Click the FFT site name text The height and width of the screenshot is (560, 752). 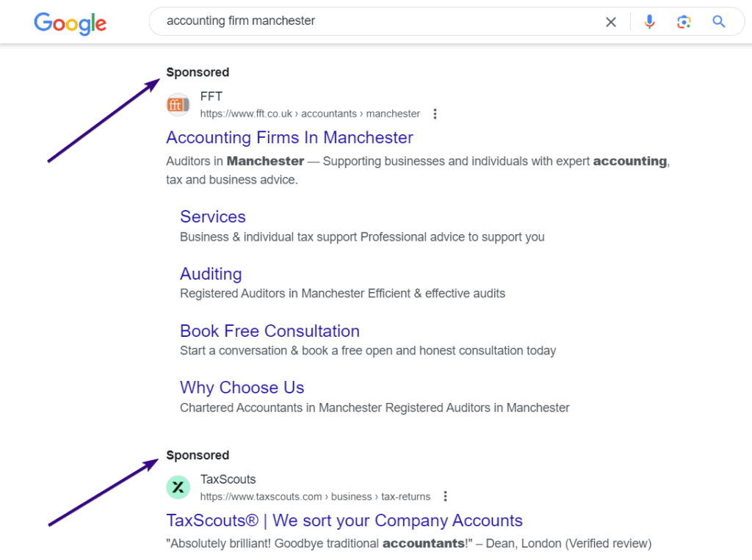pyautogui.click(x=211, y=96)
